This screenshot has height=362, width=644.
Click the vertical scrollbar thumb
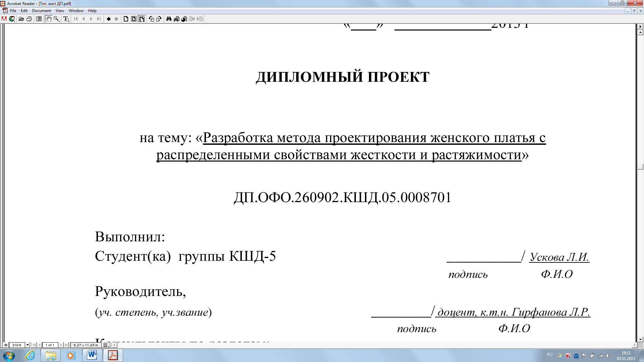click(640, 167)
